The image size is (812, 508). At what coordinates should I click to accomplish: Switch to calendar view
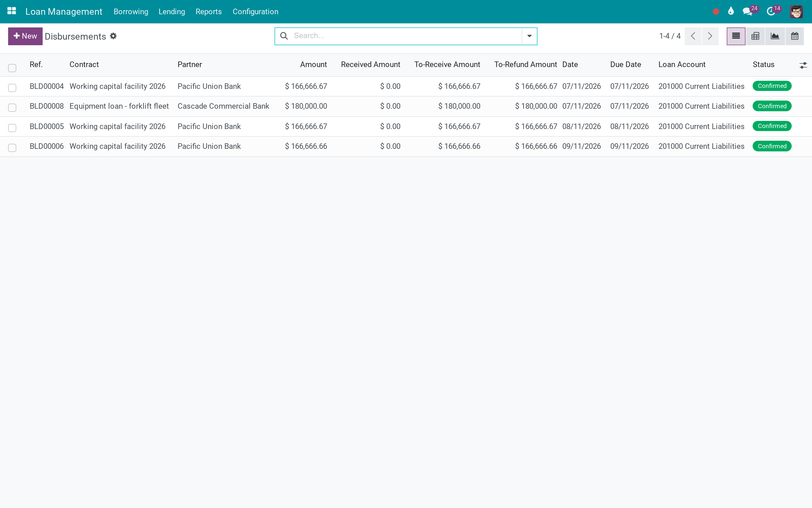pos(794,36)
